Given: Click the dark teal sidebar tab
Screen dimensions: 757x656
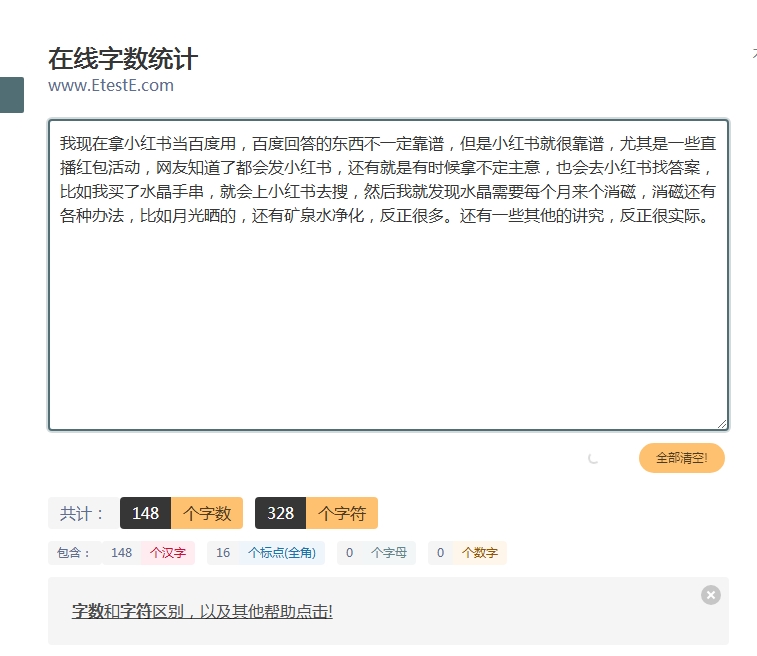Looking at the screenshot, I should coord(12,95).
